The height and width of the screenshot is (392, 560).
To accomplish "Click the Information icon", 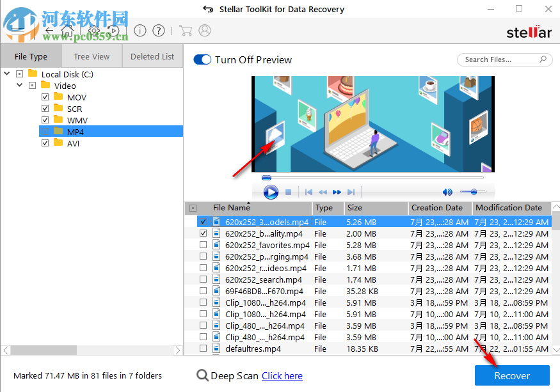I will point(140,30).
